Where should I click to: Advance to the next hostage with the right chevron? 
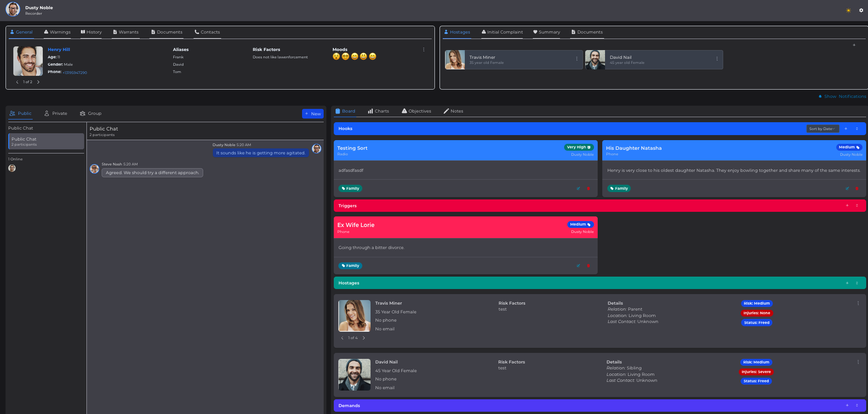364,338
